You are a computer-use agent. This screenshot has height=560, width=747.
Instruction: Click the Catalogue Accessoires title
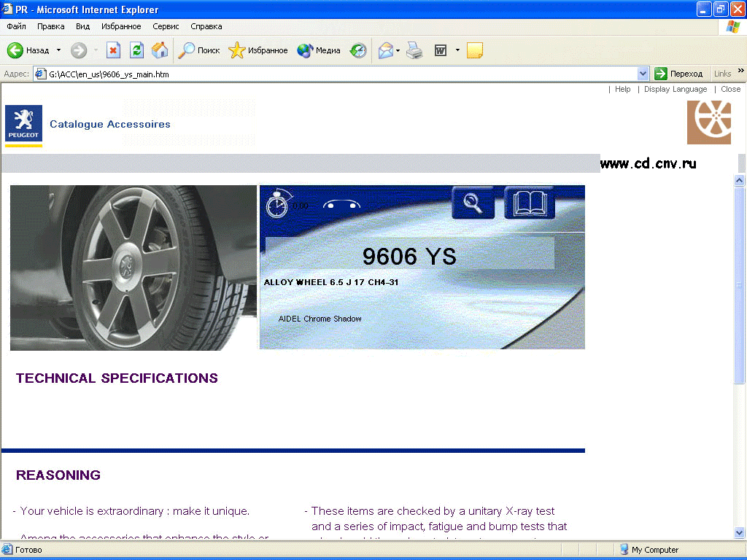(x=110, y=124)
